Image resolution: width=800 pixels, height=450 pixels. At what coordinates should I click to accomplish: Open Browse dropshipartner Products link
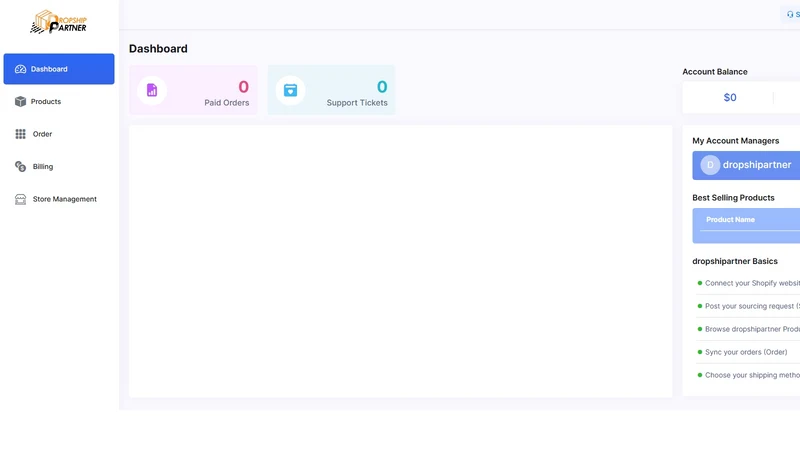click(752, 329)
